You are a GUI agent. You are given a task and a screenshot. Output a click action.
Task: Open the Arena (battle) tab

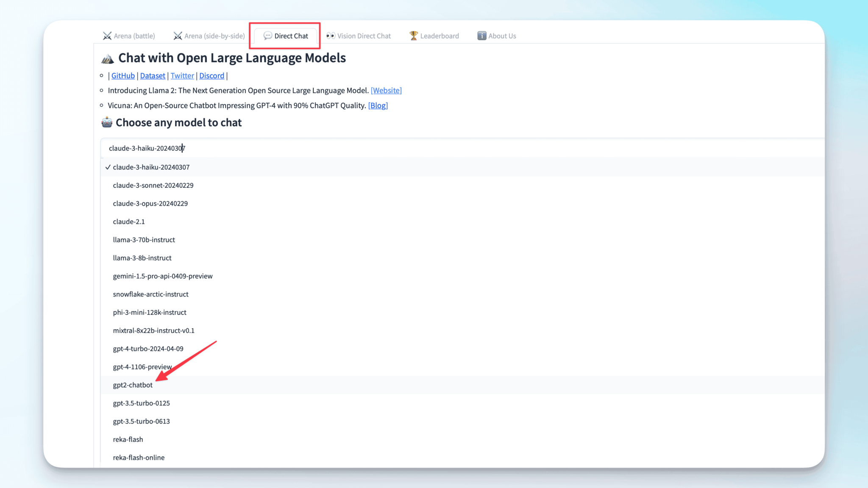[129, 36]
